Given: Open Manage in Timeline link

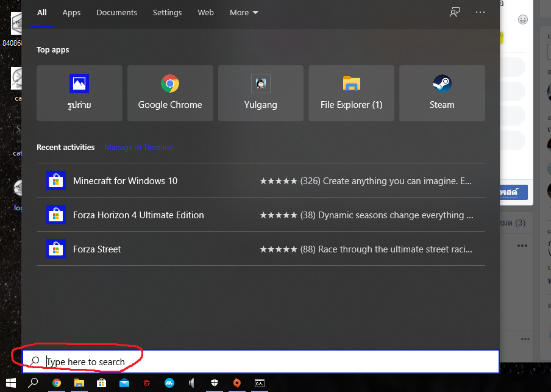Looking at the screenshot, I should (x=138, y=148).
